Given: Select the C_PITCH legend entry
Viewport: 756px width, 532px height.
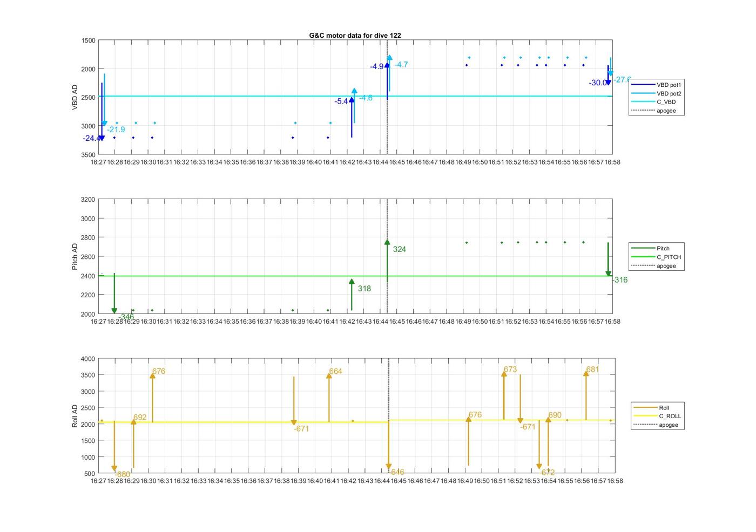Looking at the screenshot, I should pos(657,257).
